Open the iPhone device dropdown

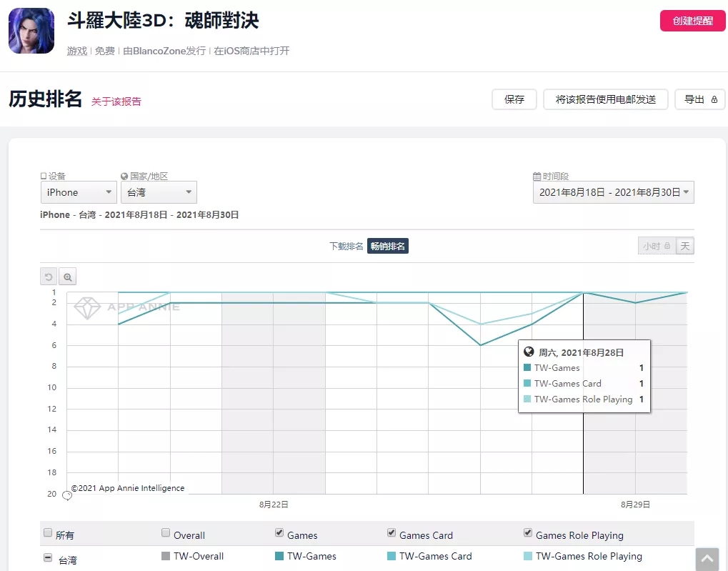tap(78, 192)
